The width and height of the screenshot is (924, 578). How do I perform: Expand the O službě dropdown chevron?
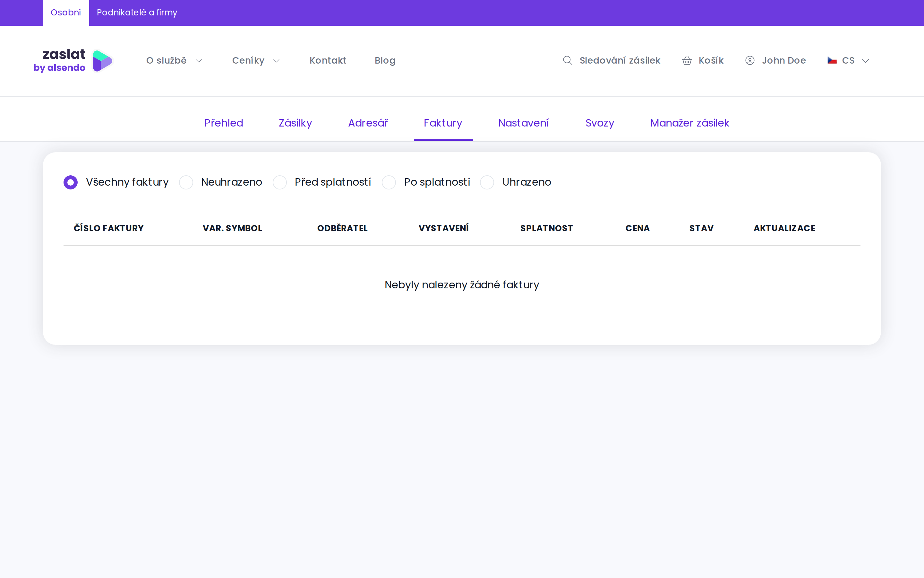199,61
